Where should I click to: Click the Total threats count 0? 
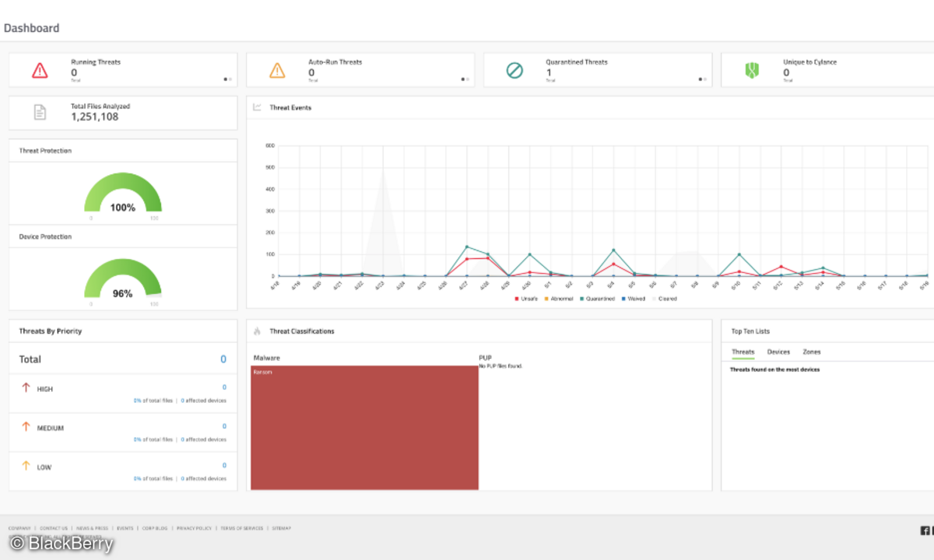tap(223, 359)
